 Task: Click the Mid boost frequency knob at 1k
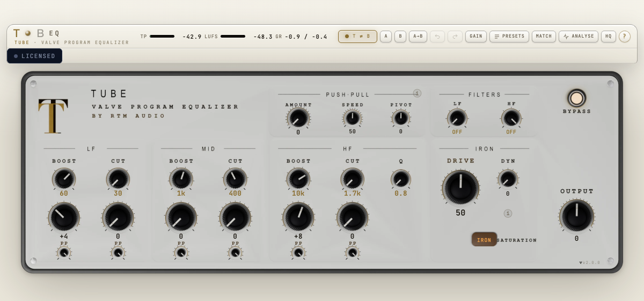click(181, 178)
